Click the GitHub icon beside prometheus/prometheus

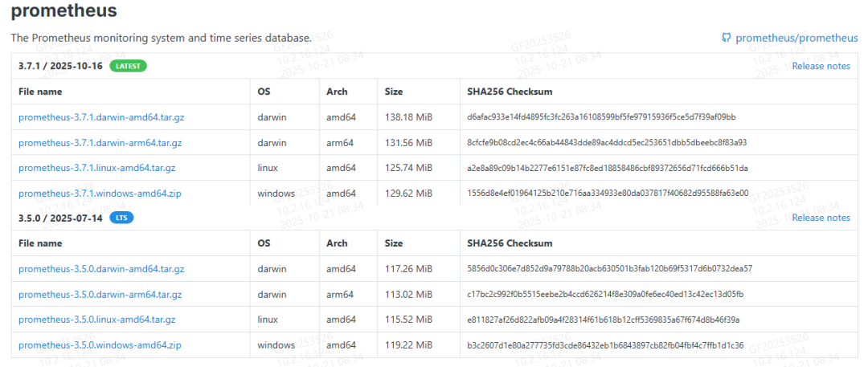pyautogui.click(x=727, y=38)
